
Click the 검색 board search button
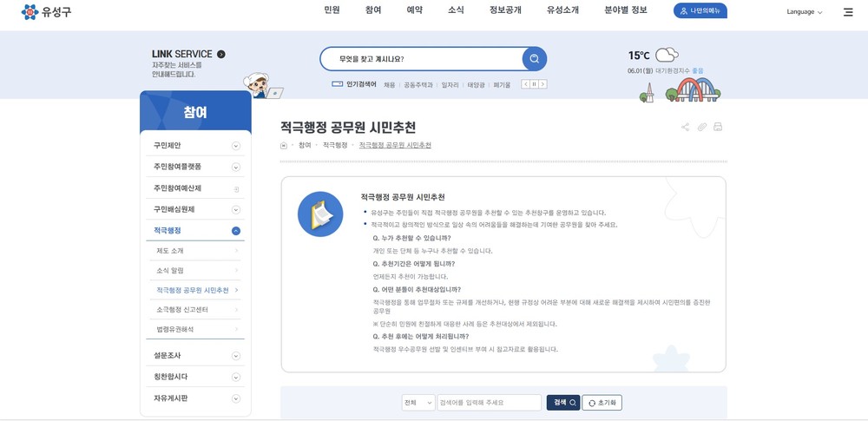563,403
